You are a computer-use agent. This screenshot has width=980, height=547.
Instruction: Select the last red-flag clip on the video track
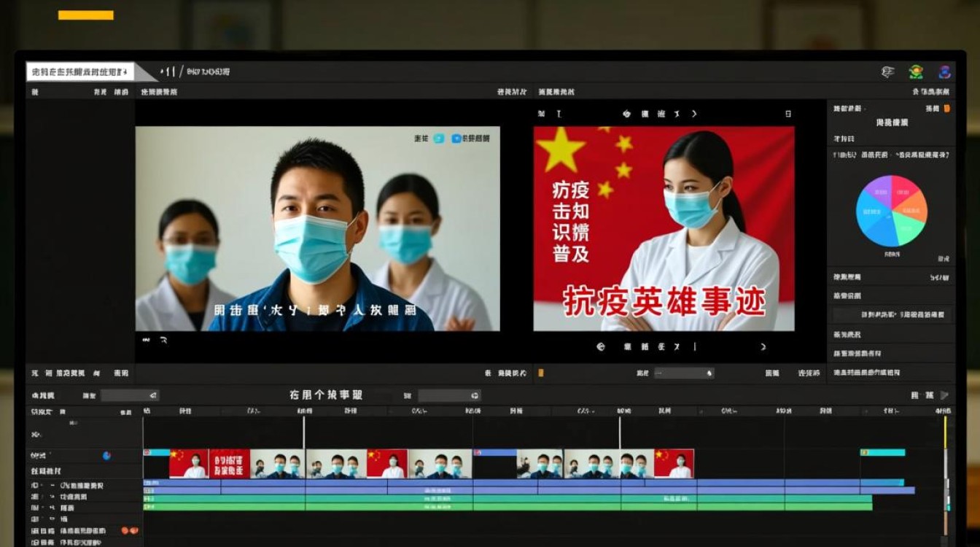674,464
